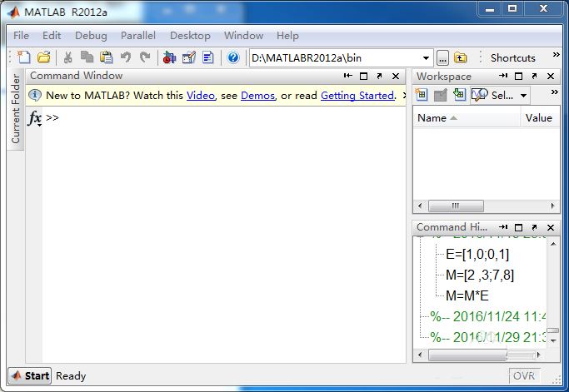The width and height of the screenshot is (569, 392).
Task: Click the blue Help question mark icon
Action: click(233, 57)
